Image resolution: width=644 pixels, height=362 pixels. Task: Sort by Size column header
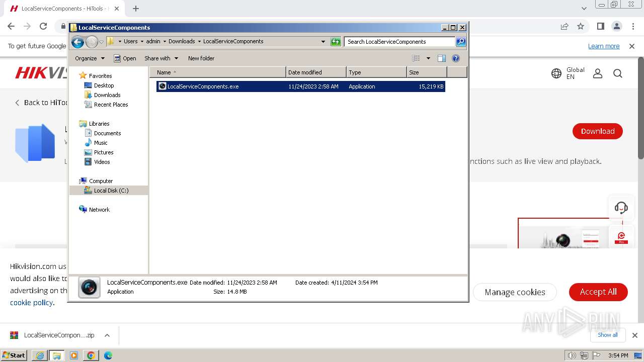pos(427,72)
